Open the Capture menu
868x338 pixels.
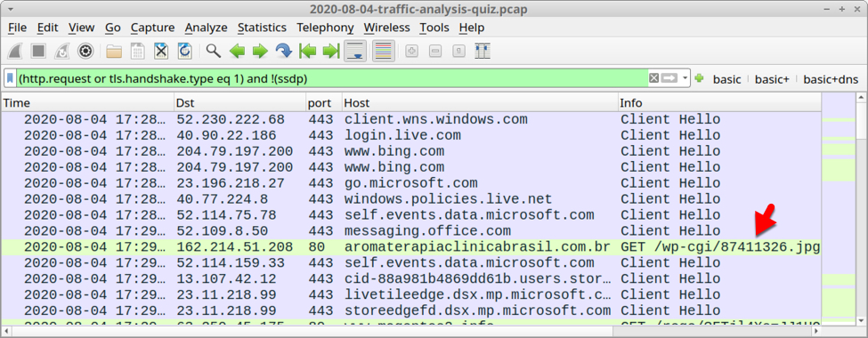tap(153, 28)
